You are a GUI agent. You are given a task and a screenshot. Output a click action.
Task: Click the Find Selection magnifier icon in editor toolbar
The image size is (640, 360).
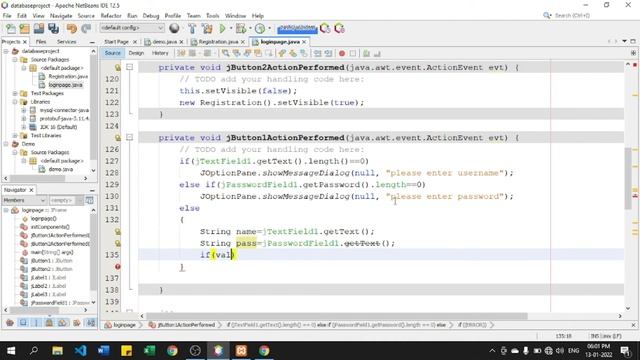click(225, 53)
